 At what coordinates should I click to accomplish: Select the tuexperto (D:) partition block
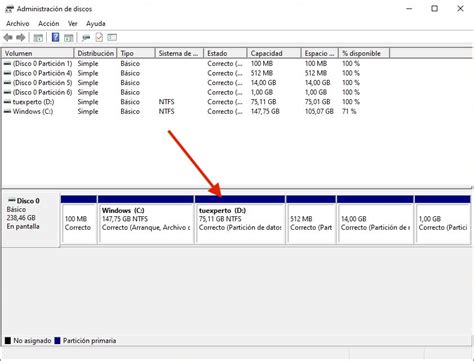click(240, 220)
